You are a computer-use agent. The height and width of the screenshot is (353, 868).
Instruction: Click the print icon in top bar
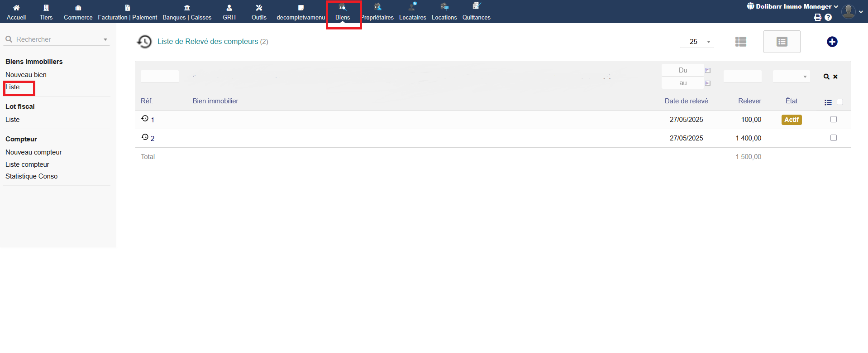(817, 17)
